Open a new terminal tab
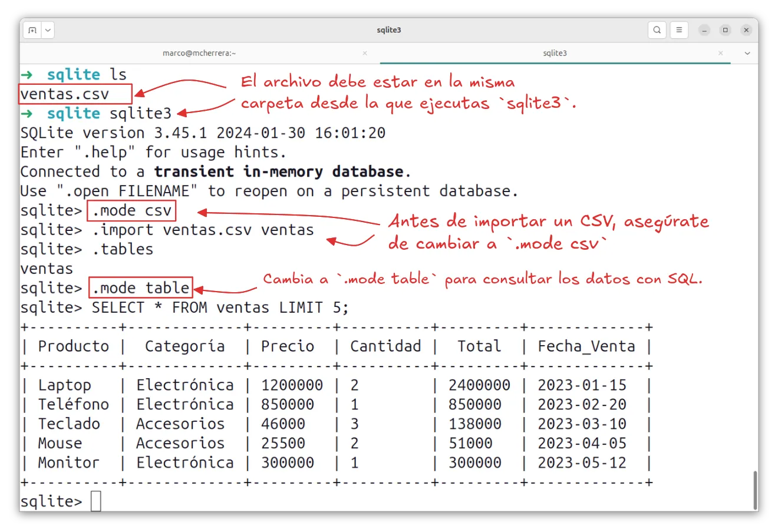Viewport: 778px width, 532px height. [x=32, y=30]
